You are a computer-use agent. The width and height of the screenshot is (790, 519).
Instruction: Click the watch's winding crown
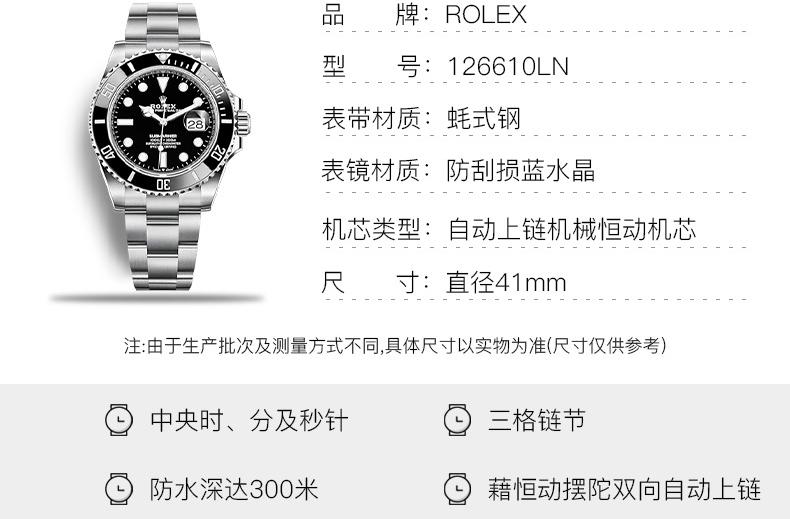coord(243,123)
